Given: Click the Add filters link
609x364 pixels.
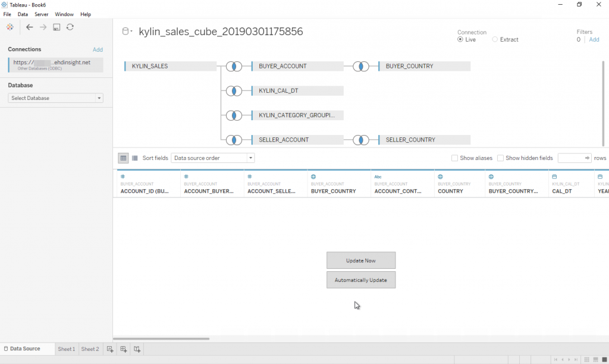Looking at the screenshot, I should click(x=594, y=40).
